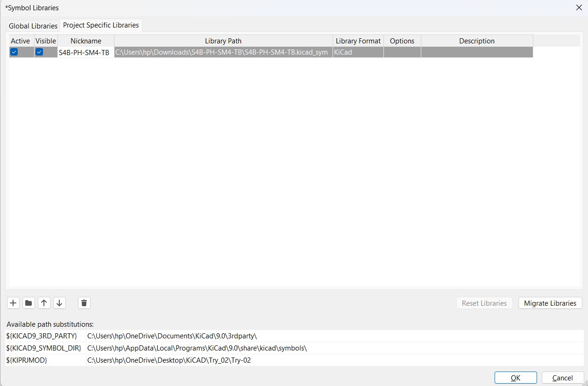The height and width of the screenshot is (386, 588).
Task: Move the selected library up
Action: click(x=44, y=303)
